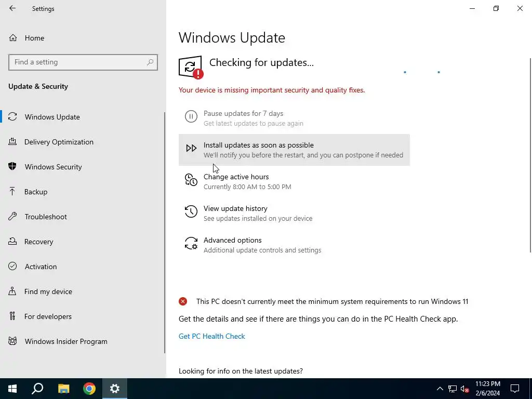532x399 pixels.
Task: Click the network tray icon
Action: (453, 389)
